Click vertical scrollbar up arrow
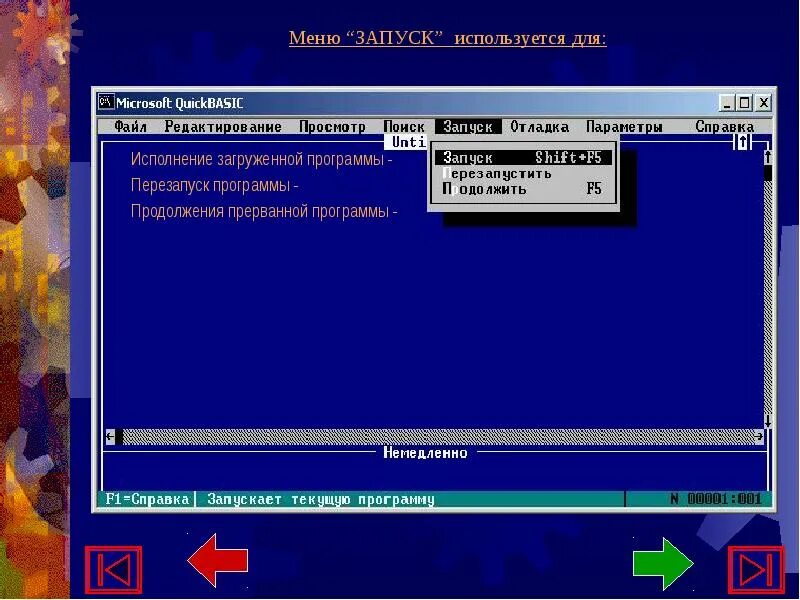 [x=767, y=157]
